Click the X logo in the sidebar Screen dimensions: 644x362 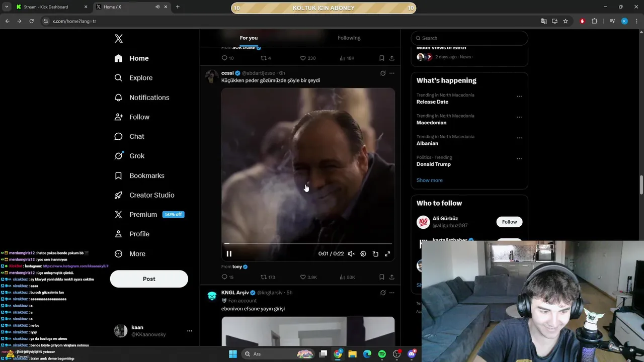tap(118, 39)
